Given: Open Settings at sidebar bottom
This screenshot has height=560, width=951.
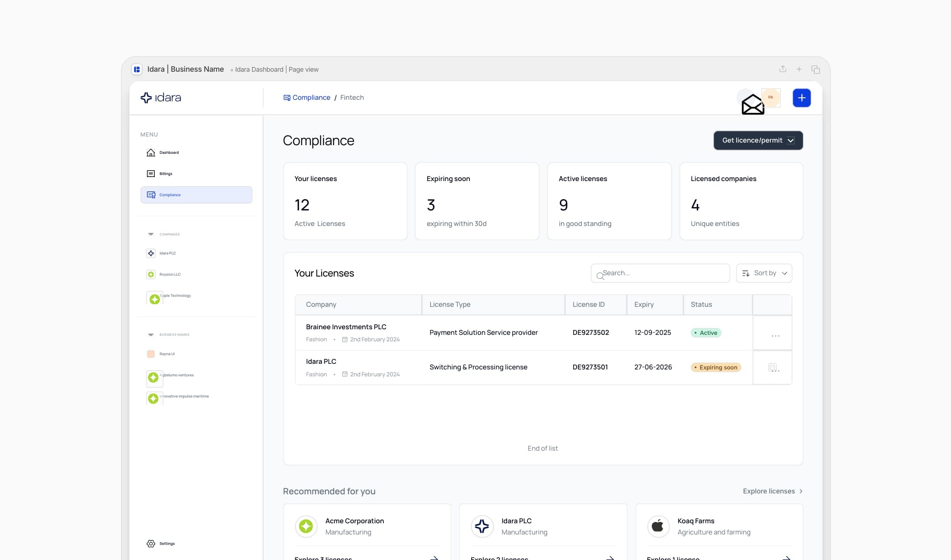Looking at the screenshot, I should tap(160, 544).
